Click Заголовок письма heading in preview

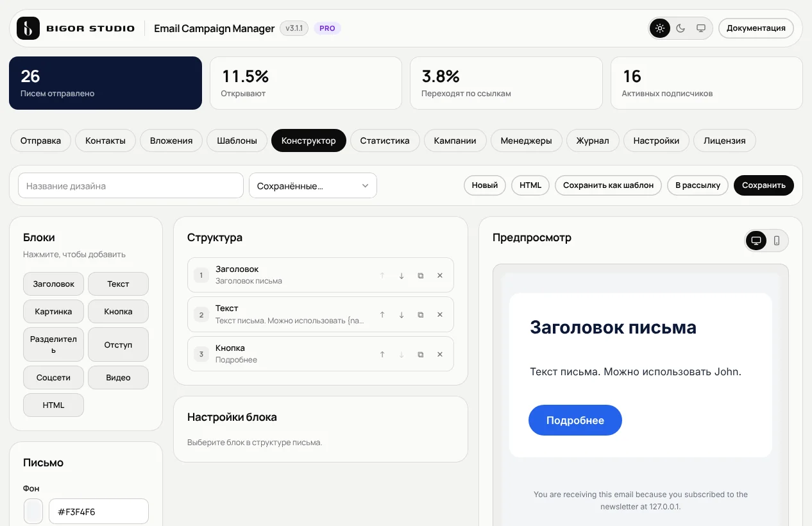point(613,327)
